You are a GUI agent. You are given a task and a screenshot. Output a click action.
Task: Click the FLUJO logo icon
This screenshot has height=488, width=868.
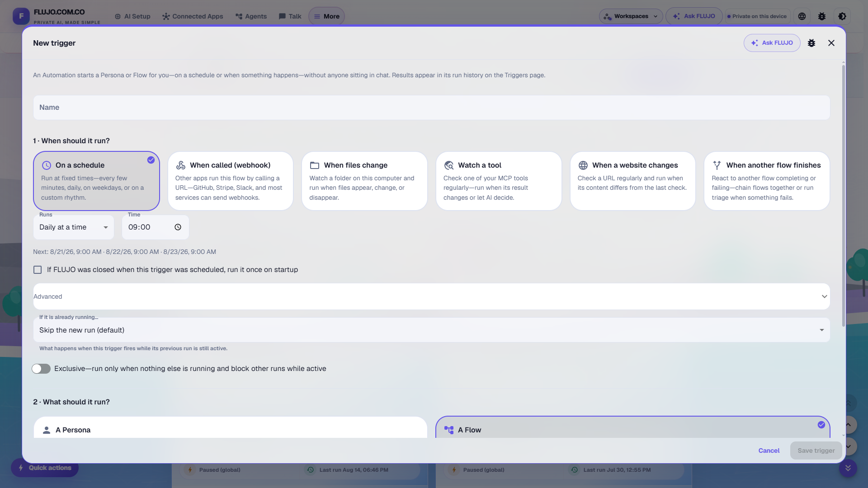[21, 16]
